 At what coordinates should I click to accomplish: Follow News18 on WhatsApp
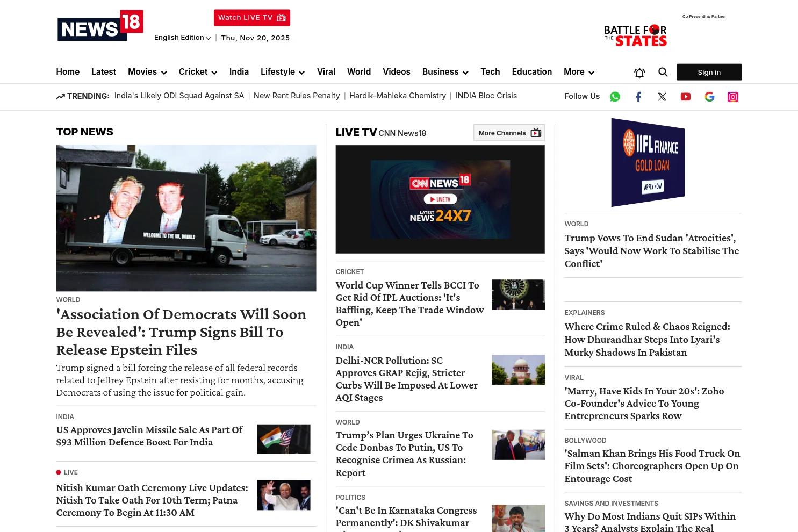click(x=615, y=97)
